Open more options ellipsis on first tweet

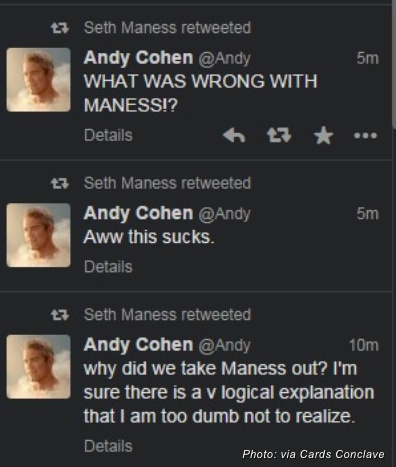(366, 136)
